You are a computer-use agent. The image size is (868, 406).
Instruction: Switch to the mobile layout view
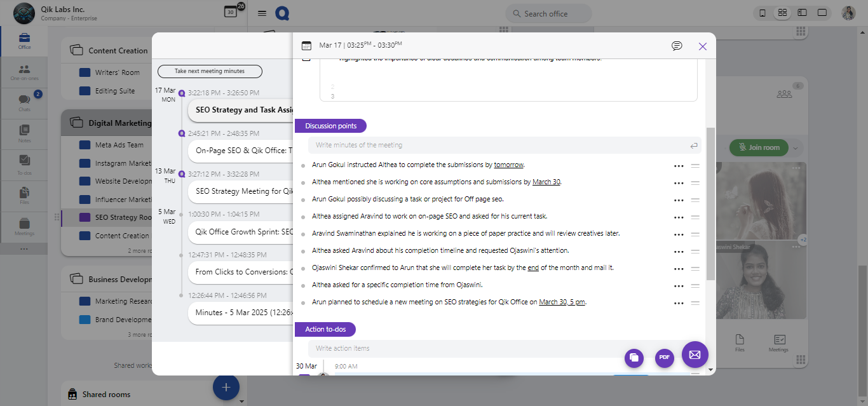[x=763, y=13]
